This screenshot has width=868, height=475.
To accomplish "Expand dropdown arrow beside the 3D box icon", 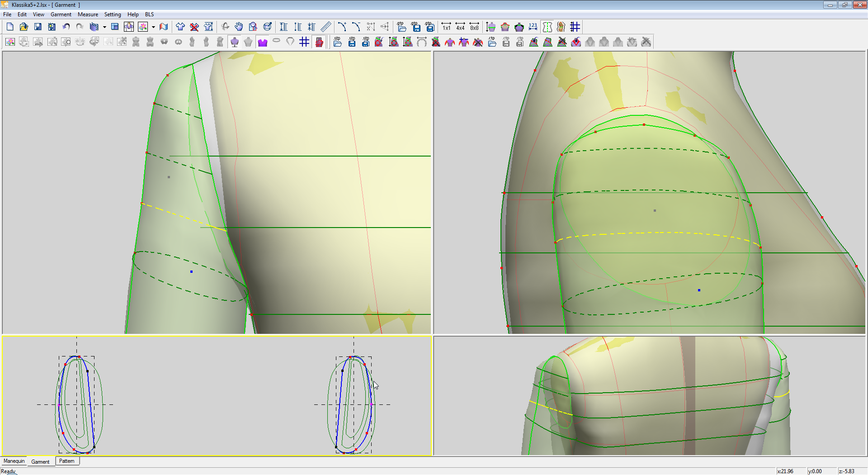I will tap(104, 27).
